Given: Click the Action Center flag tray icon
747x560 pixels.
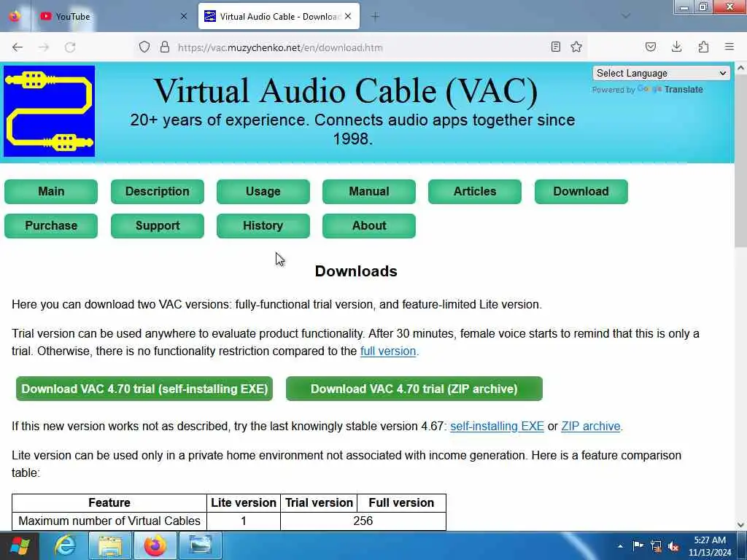Looking at the screenshot, I should click(638, 546).
